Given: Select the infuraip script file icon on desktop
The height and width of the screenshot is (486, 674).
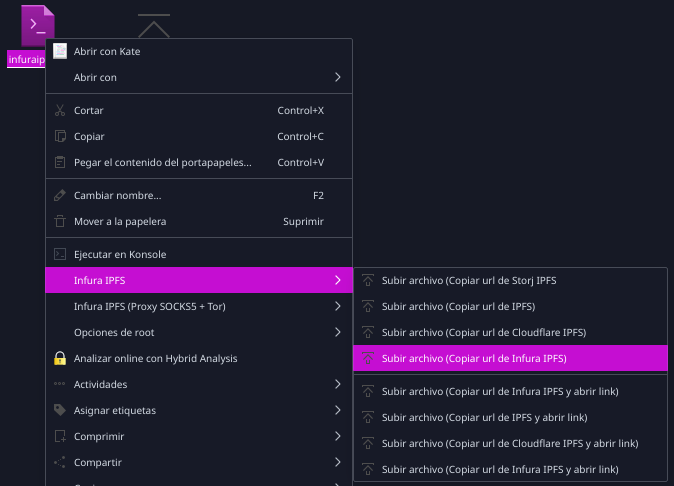Looking at the screenshot, I should click(38, 26).
